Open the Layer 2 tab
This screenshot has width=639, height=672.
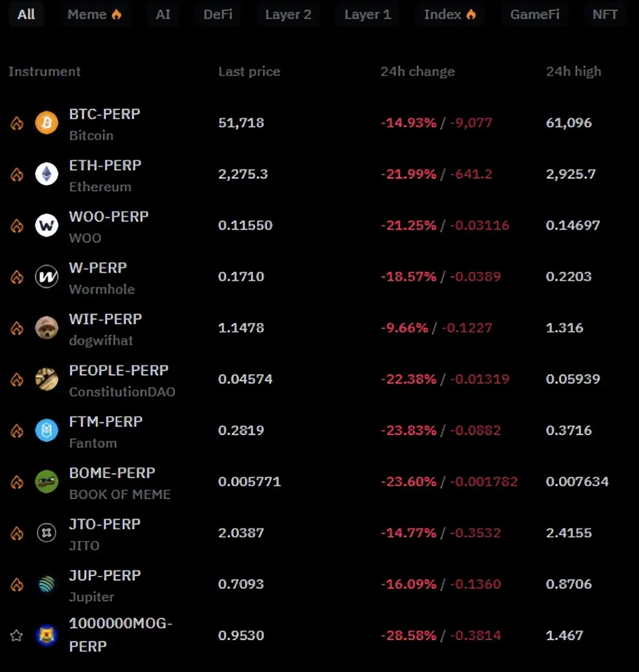point(288,14)
